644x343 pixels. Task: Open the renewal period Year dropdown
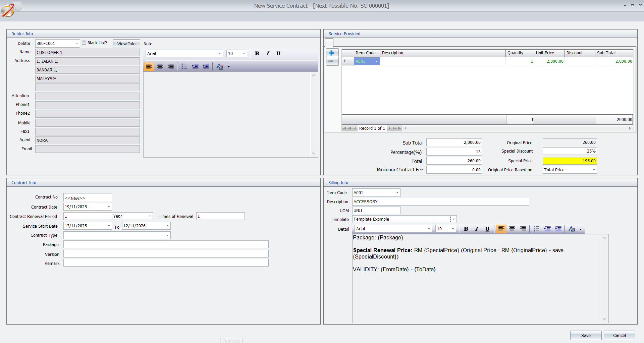149,216
